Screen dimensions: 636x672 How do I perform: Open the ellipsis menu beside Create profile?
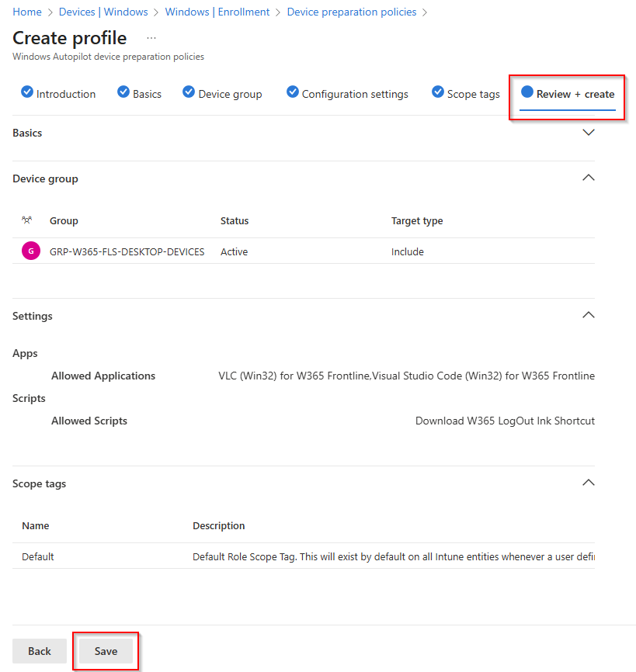click(x=151, y=38)
